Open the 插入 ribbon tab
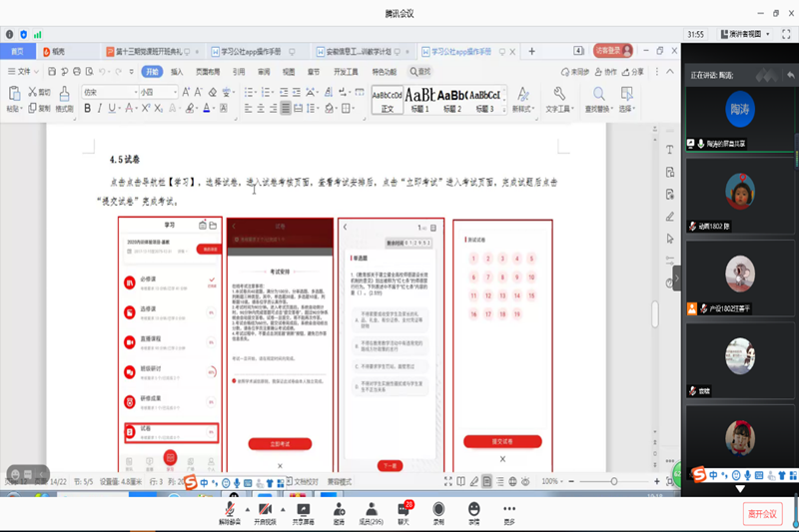 pyautogui.click(x=177, y=72)
